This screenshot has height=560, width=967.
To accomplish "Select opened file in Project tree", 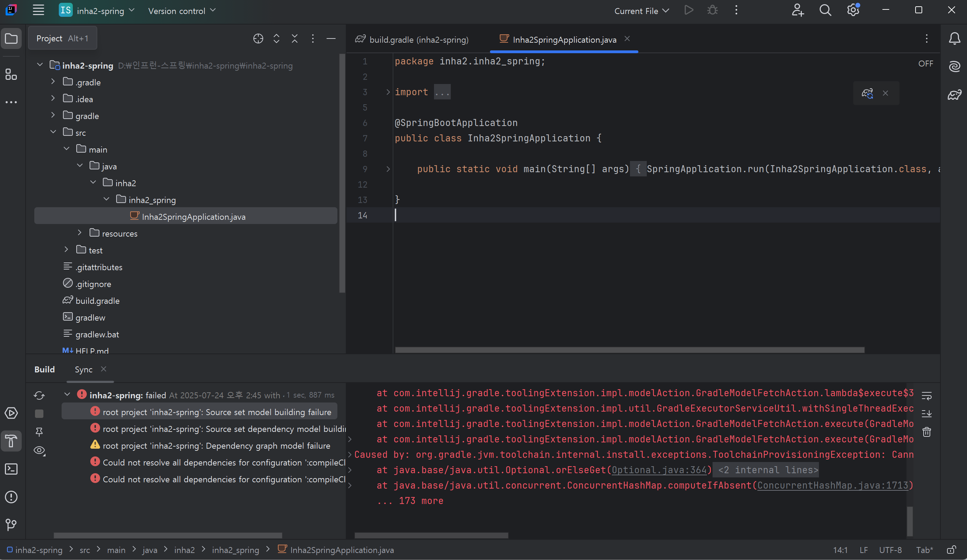I will (258, 38).
